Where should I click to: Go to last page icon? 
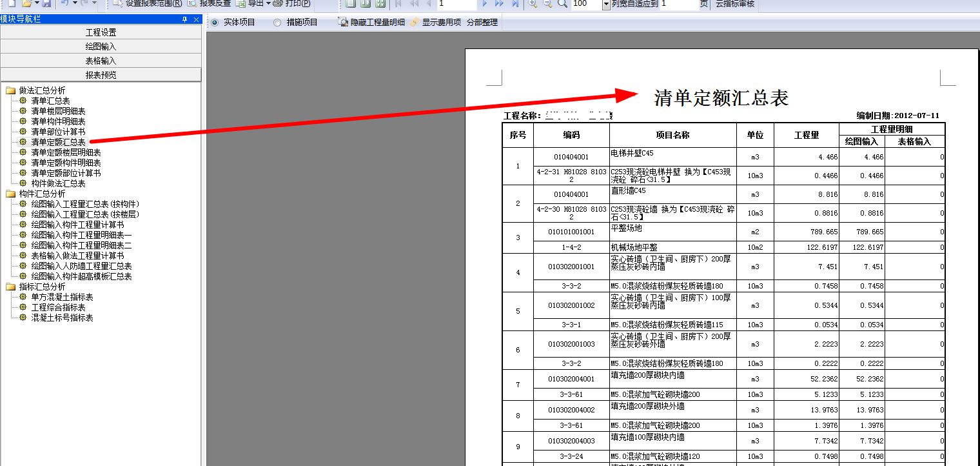point(515,3)
